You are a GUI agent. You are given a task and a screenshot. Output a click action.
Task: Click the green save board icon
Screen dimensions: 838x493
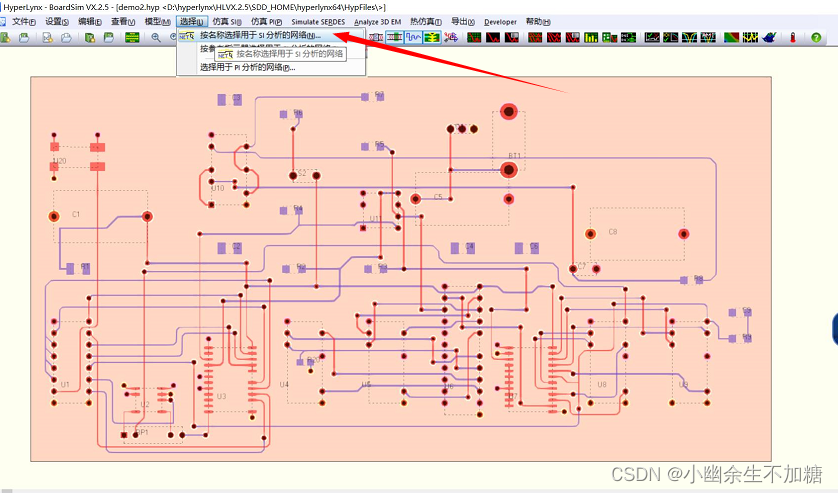[108, 37]
